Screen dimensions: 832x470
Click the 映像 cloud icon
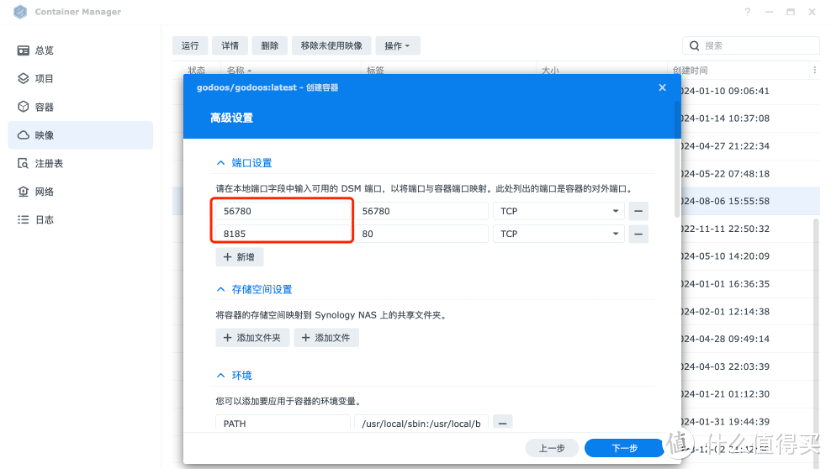(23, 135)
